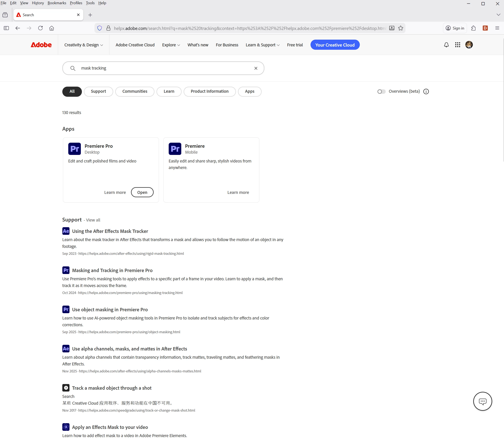Go to the browser home page
The height and width of the screenshot is (439, 504).
pos(52,28)
